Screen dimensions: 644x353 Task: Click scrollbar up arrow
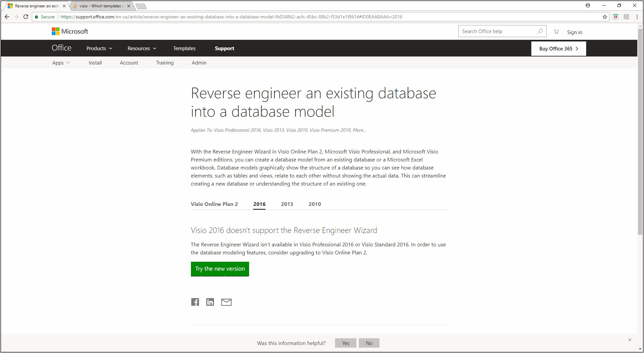(x=640, y=26)
